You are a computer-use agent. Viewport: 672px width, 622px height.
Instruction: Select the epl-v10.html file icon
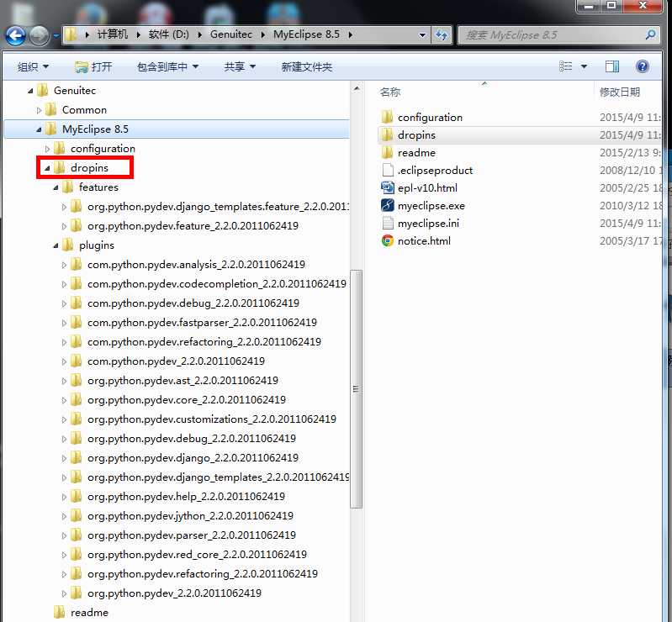coord(388,187)
